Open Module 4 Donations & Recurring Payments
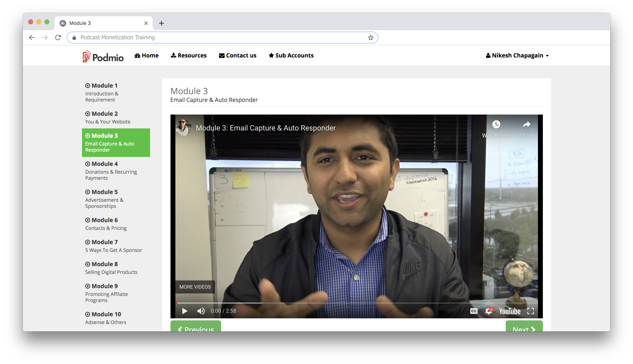Viewport: 633px width, 364px height. 116,171
